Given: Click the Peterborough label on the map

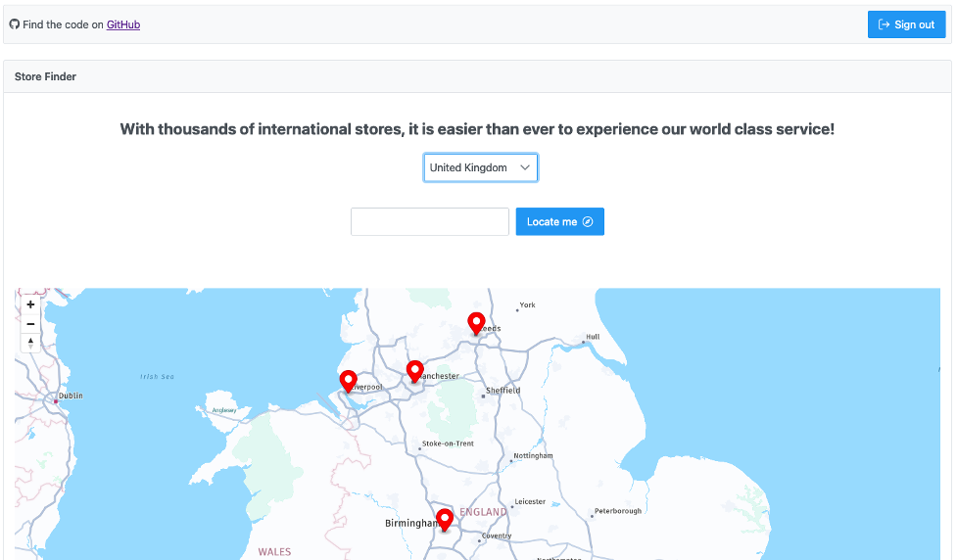Looking at the screenshot, I should click(618, 511).
